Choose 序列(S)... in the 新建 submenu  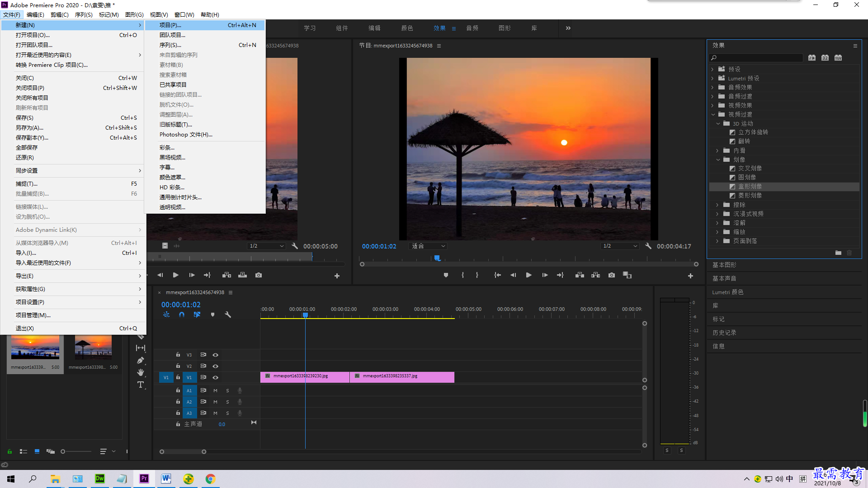pyautogui.click(x=205, y=45)
